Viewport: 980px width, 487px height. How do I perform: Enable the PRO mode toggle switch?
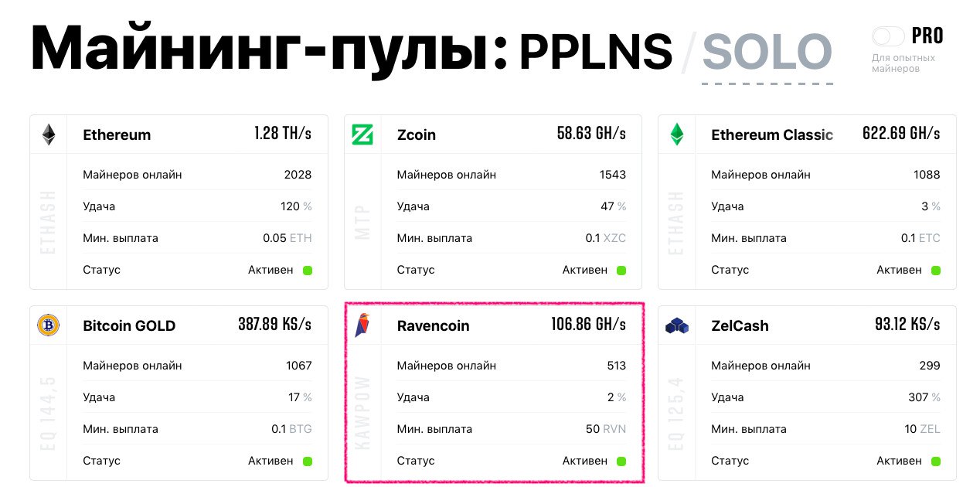click(x=888, y=36)
